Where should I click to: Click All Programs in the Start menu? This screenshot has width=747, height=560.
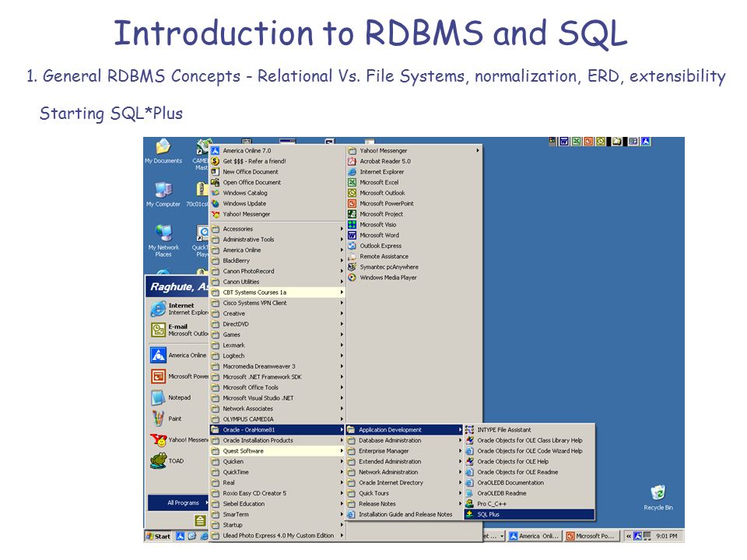click(x=179, y=503)
